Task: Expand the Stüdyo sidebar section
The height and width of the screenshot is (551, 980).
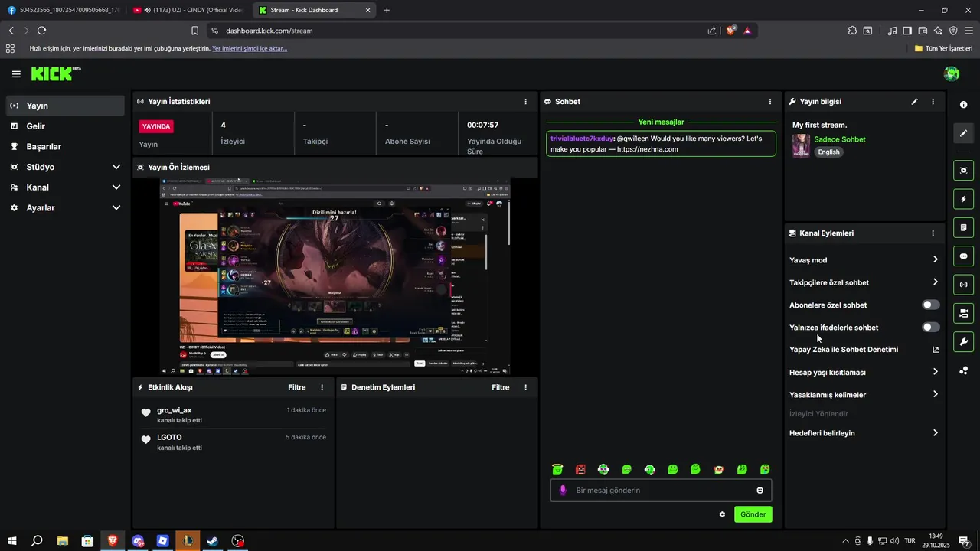Action: pos(65,167)
